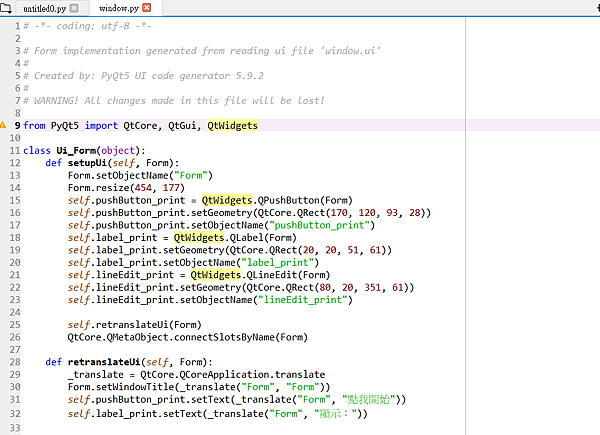Click line number 11 in the gutter
Image resolution: width=600 pixels, height=435 pixels.
tap(15, 150)
